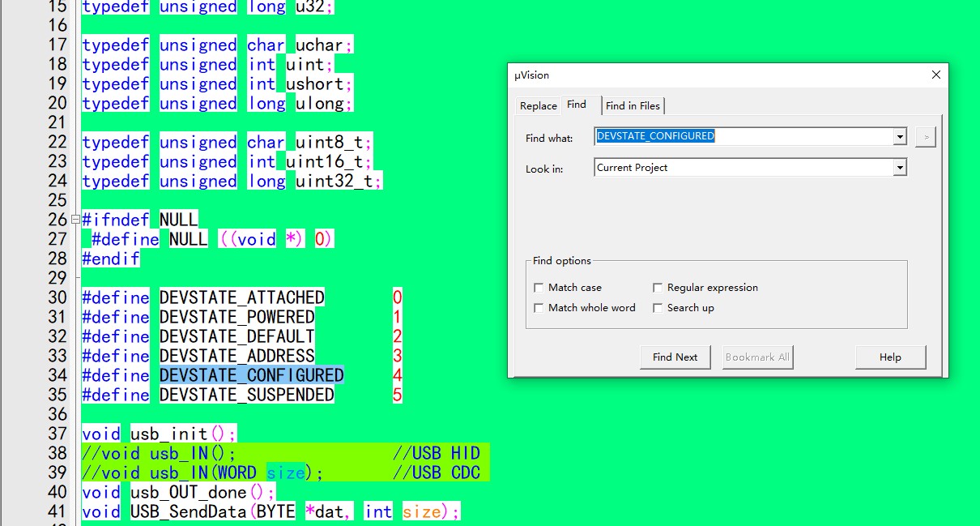Screen dimensions: 980x526
Task: Open the Look in dropdown list
Action: [x=899, y=168]
